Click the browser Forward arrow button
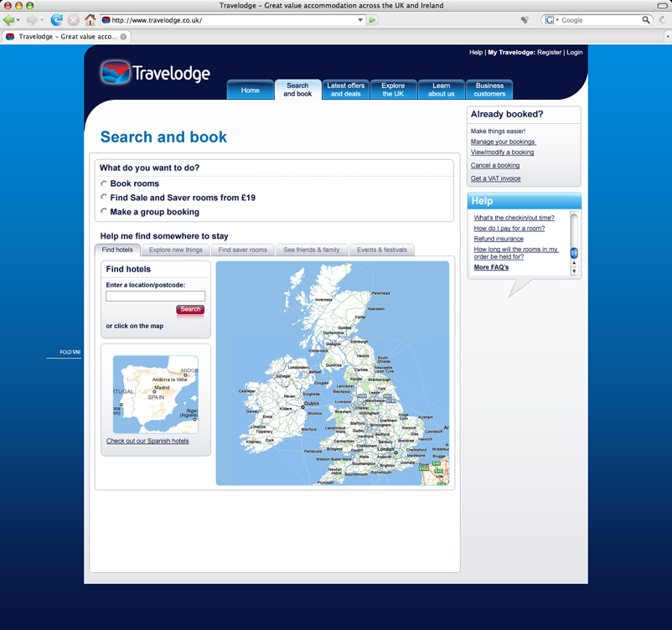 click(32, 20)
